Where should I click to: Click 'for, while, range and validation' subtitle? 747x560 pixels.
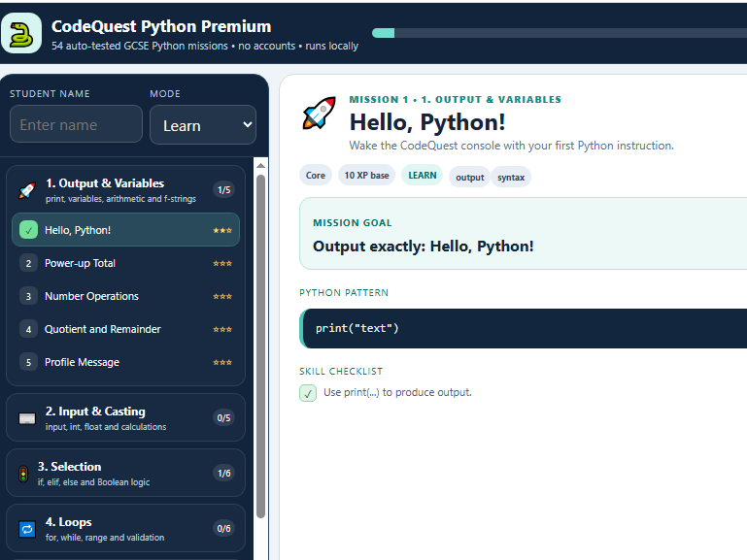[105, 537]
